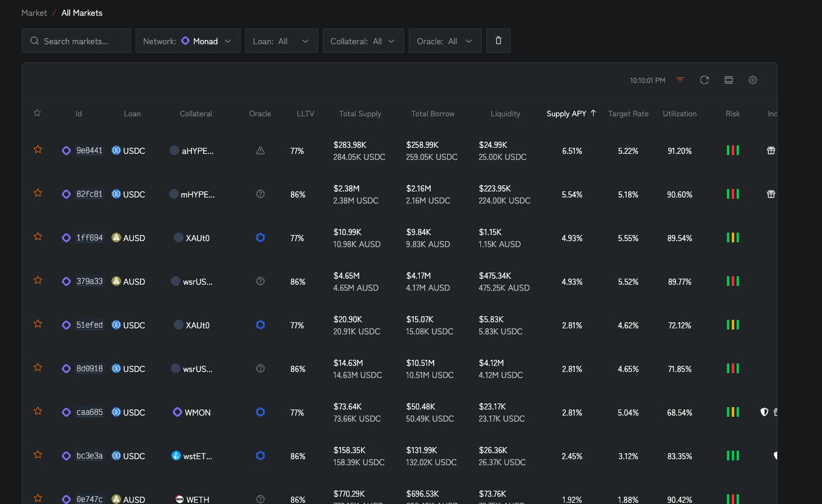Image resolution: width=822 pixels, height=504 pixels.
Task: Click the warning oracle icon for 9e8441
Action: tap(260, 151)
